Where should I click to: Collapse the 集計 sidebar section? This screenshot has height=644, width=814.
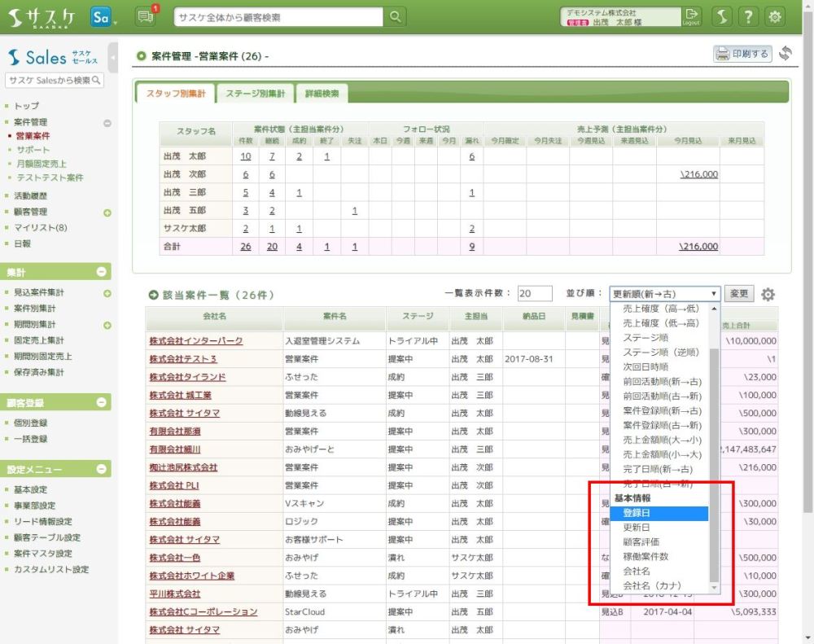pos(102,272)
